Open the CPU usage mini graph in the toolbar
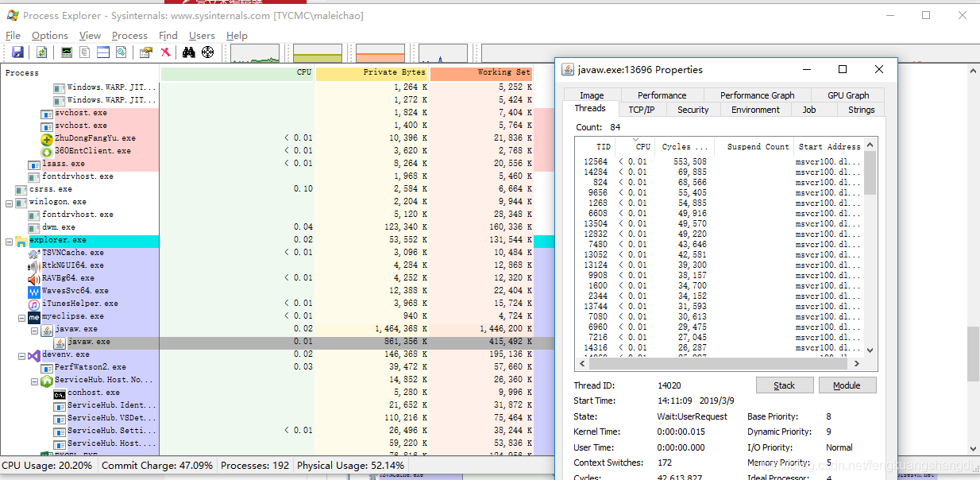The height and width of the screenshot is (480, 980). pos(255,53)
